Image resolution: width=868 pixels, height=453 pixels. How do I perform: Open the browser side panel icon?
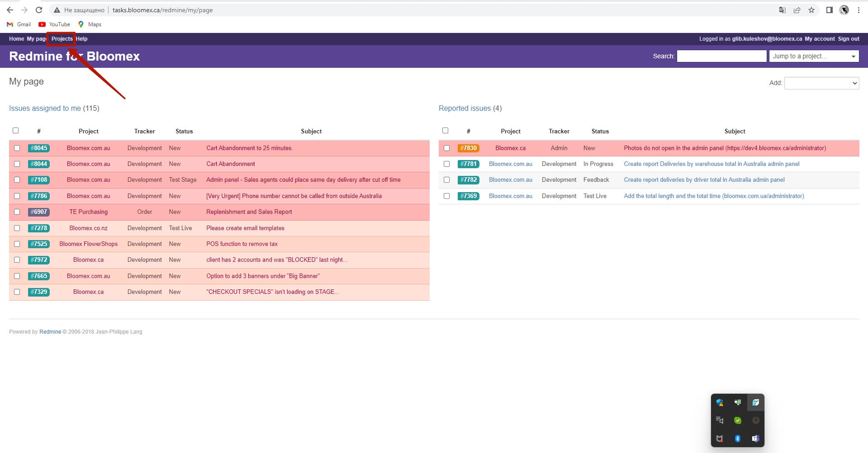coord(830,10)
